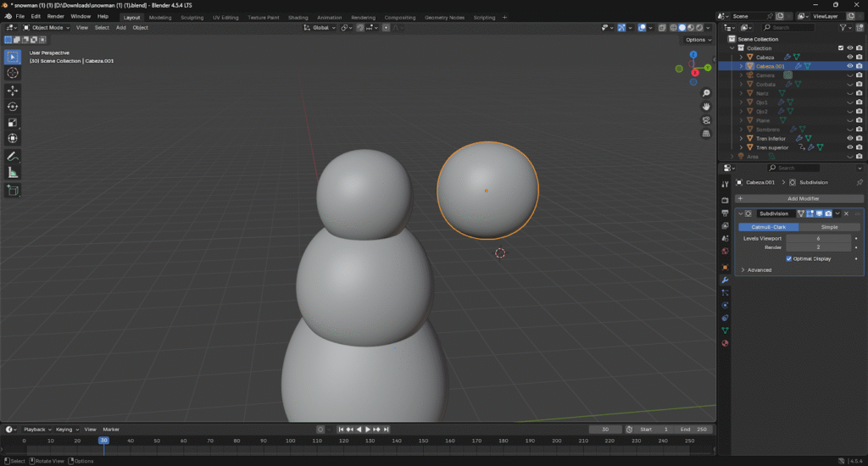Open the Render menu

point(55,16)
